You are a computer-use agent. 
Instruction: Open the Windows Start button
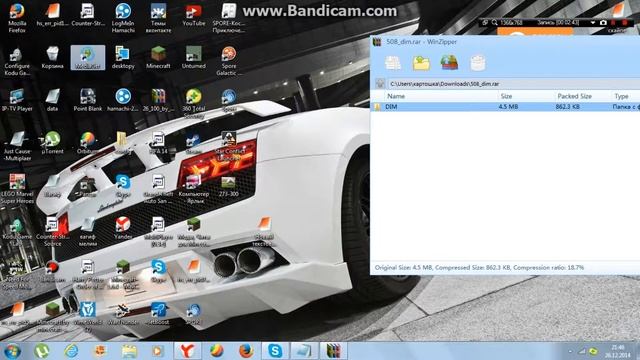point(12,351)
